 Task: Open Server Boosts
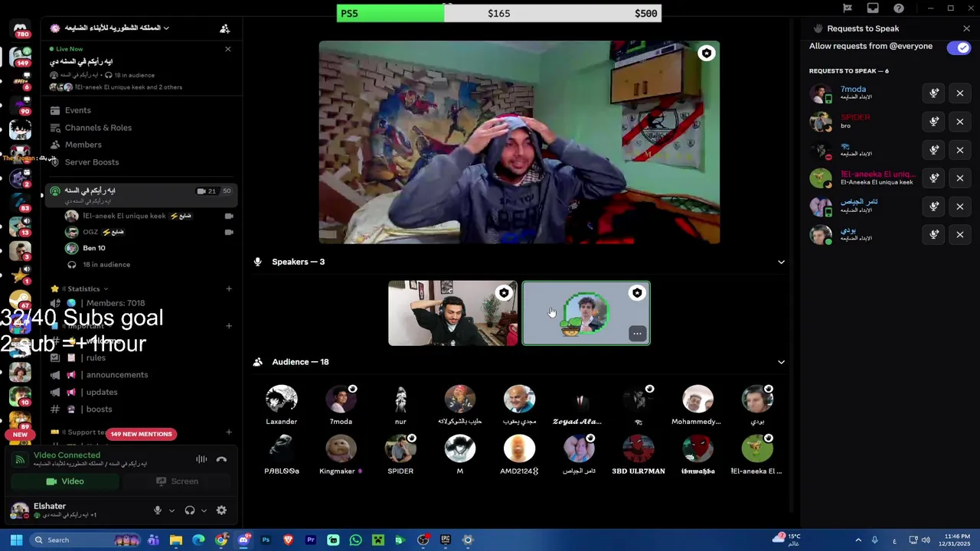tap(92, 162)
